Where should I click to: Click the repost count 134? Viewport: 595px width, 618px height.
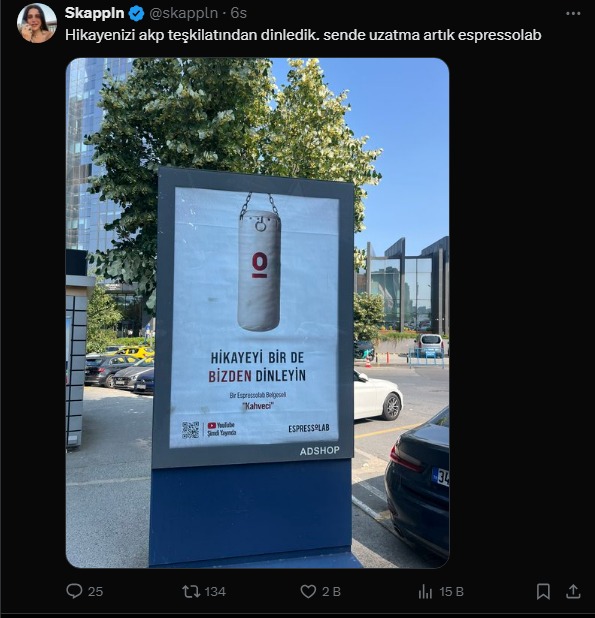215,592
